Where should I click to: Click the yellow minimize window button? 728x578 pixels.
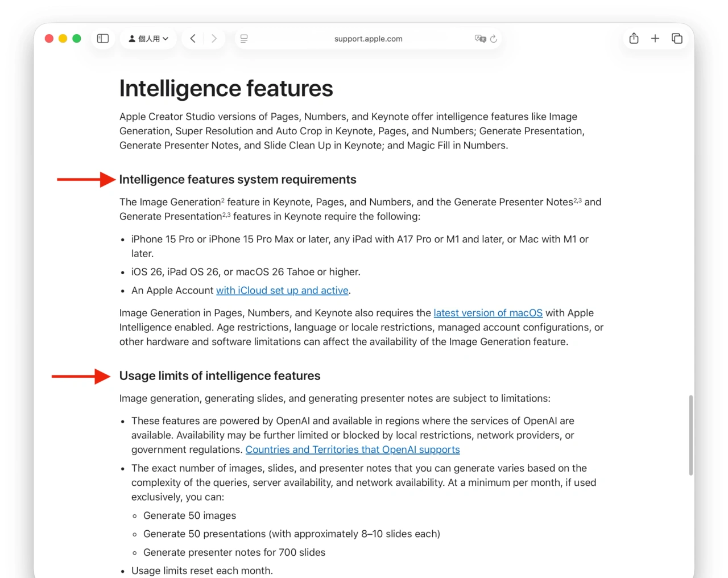tap(63, 39)
